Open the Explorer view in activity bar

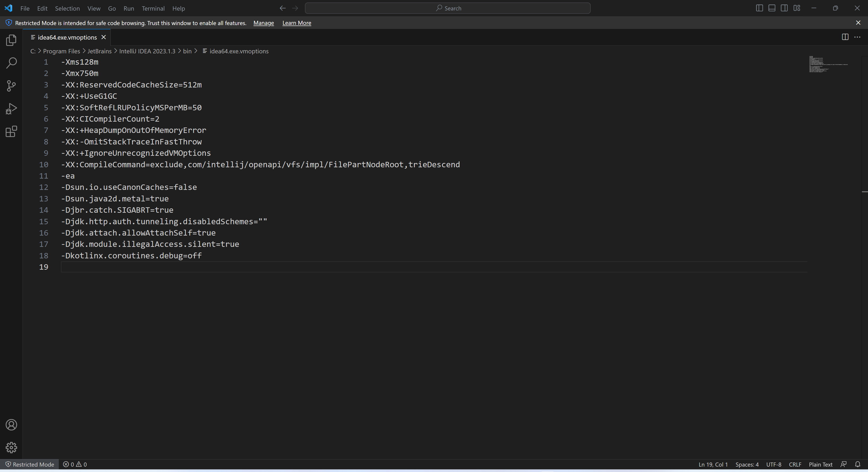pos(11,40)
